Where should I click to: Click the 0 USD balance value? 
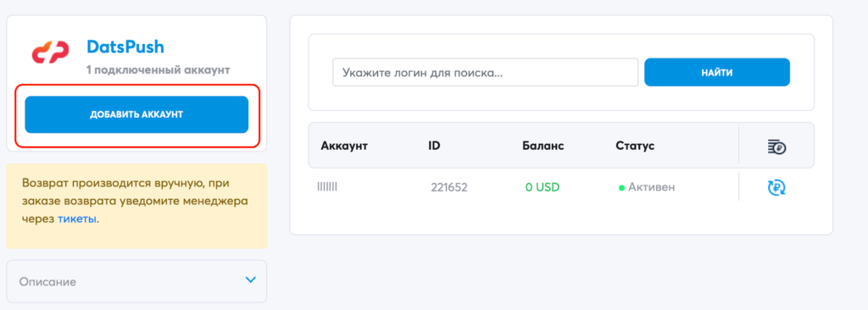tap(542, 188)
